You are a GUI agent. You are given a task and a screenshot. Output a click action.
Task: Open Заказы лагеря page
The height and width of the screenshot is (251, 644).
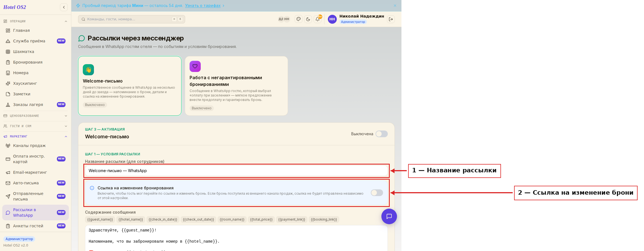pyautogui.click(x=35, y=105)
